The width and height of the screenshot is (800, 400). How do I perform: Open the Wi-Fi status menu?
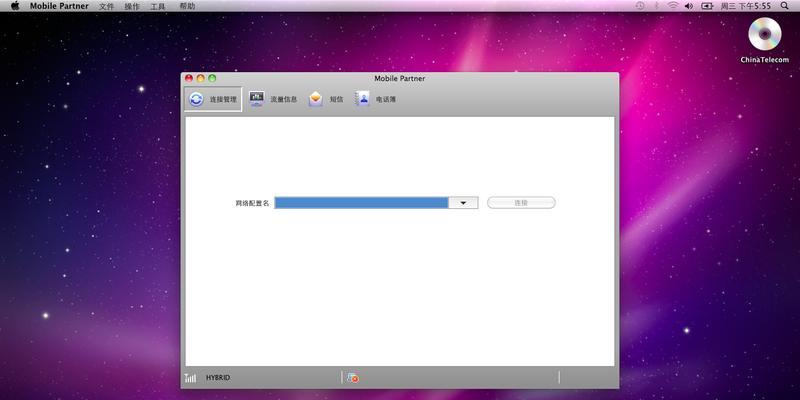673,6
